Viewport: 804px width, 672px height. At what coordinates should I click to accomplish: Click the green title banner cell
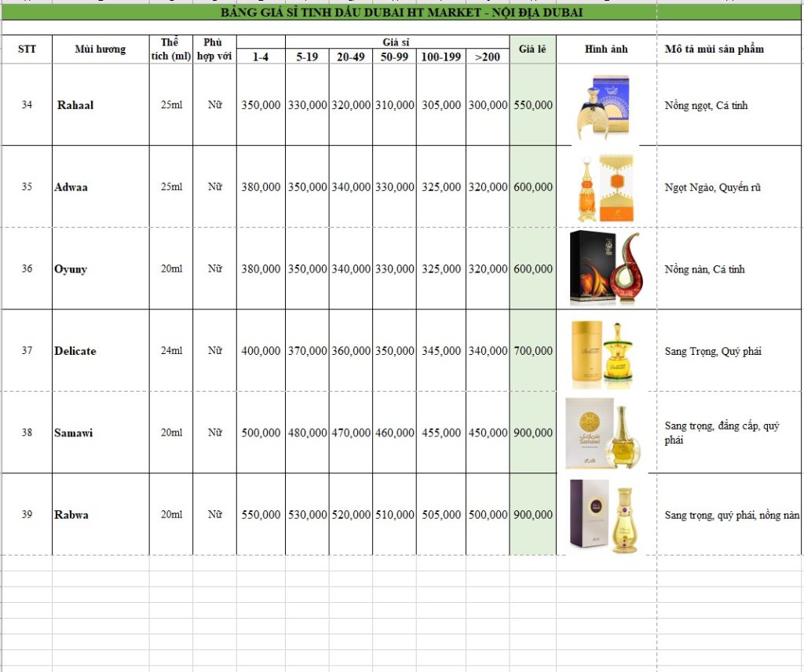click(401, 13)
